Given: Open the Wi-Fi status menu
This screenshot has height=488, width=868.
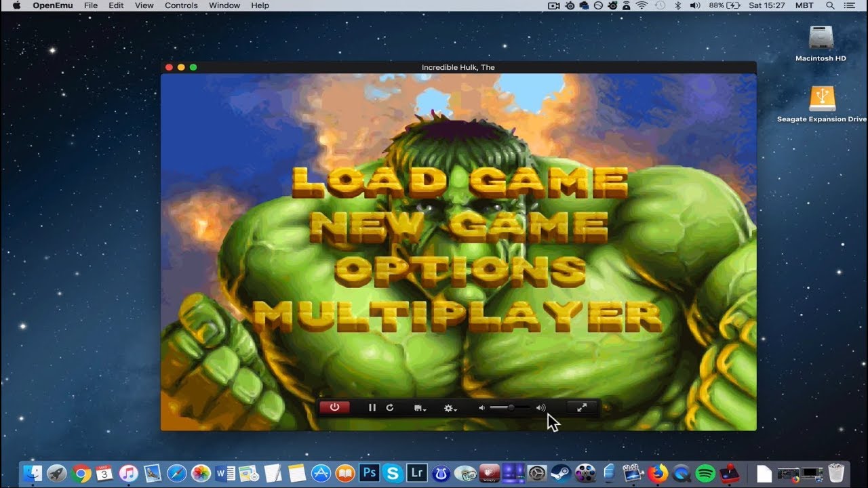Looking at the screenshot, I should tap(642, 5).
